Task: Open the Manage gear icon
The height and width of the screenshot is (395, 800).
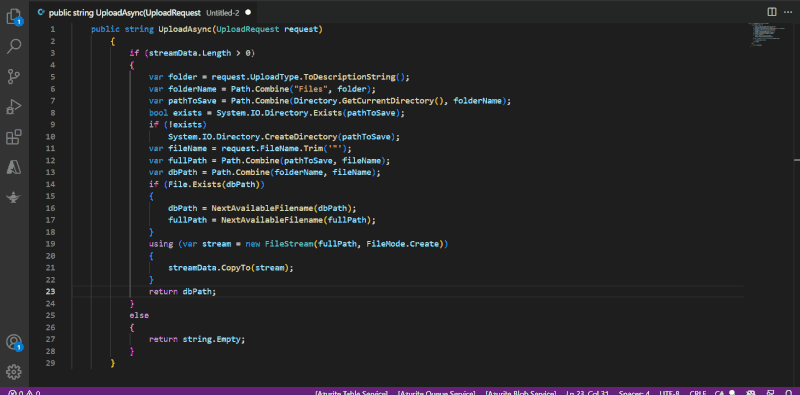Action: [14, 372]
